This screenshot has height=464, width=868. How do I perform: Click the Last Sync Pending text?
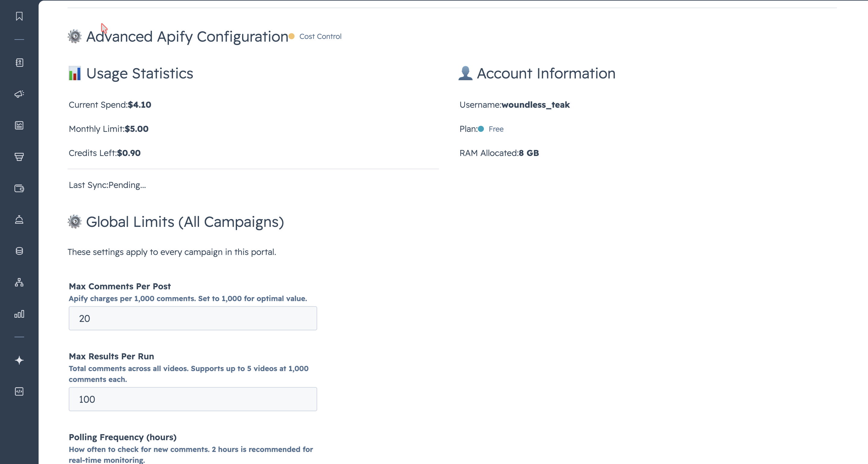click(107, 185)
